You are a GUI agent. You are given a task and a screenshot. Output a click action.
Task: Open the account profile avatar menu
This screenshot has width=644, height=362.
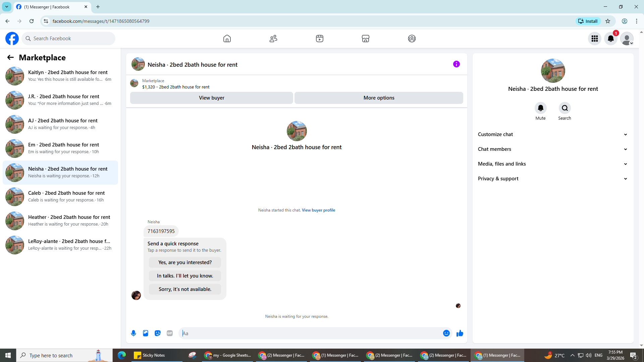click(627, 39)
